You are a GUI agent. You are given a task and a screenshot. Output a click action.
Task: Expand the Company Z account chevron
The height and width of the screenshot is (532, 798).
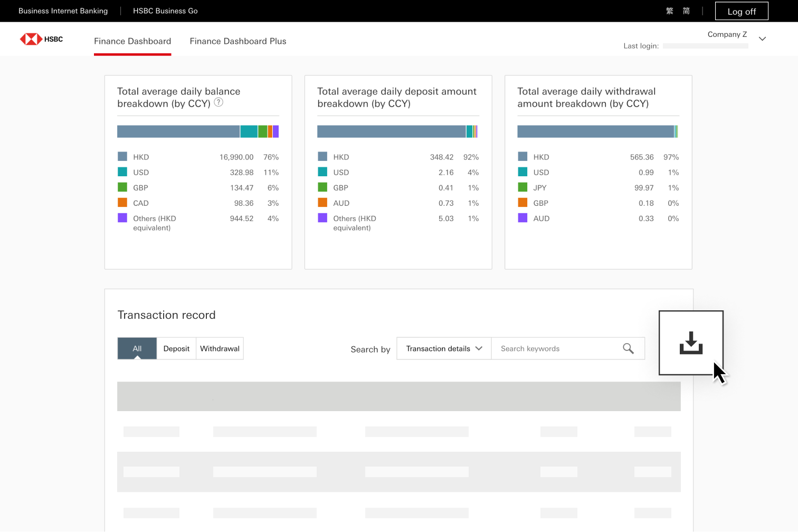pos(762,39)
